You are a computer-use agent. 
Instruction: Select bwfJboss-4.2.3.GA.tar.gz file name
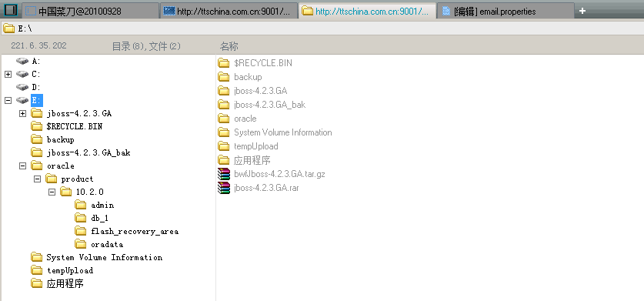pyautogui.click(x=280, y=174)
